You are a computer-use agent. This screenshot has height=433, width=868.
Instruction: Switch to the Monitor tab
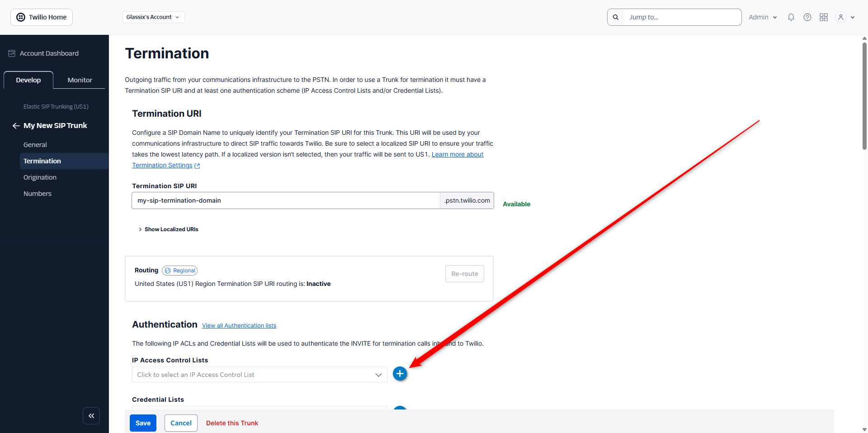pos(80,80)
